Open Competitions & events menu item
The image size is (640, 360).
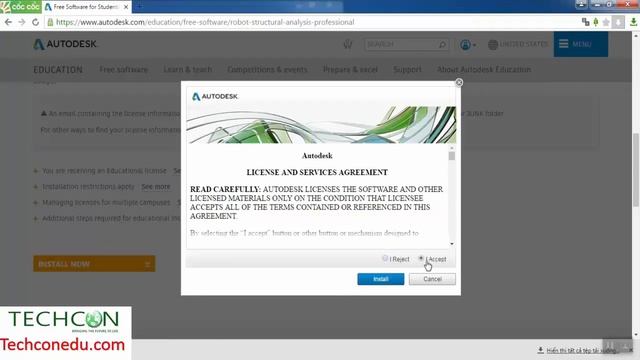pos(267,69)
